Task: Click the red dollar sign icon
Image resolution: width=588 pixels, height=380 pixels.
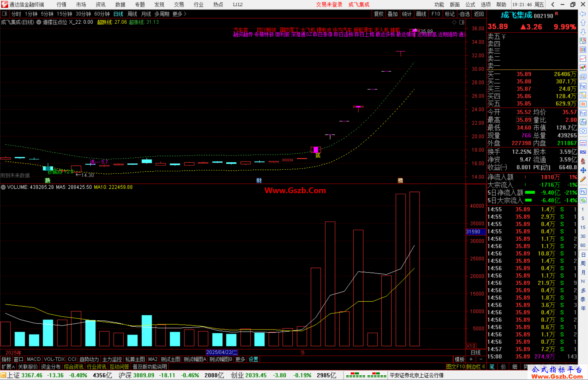Action: click(583, 161)
